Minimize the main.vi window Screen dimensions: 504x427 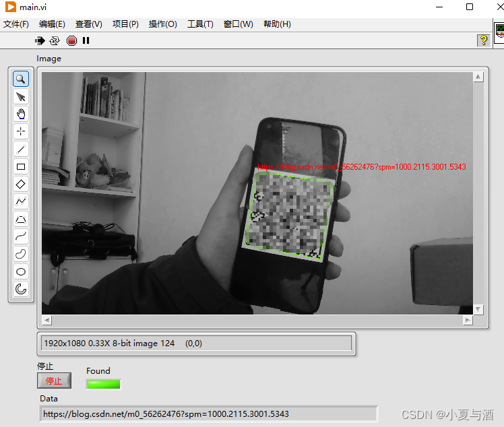coord(439,7)
